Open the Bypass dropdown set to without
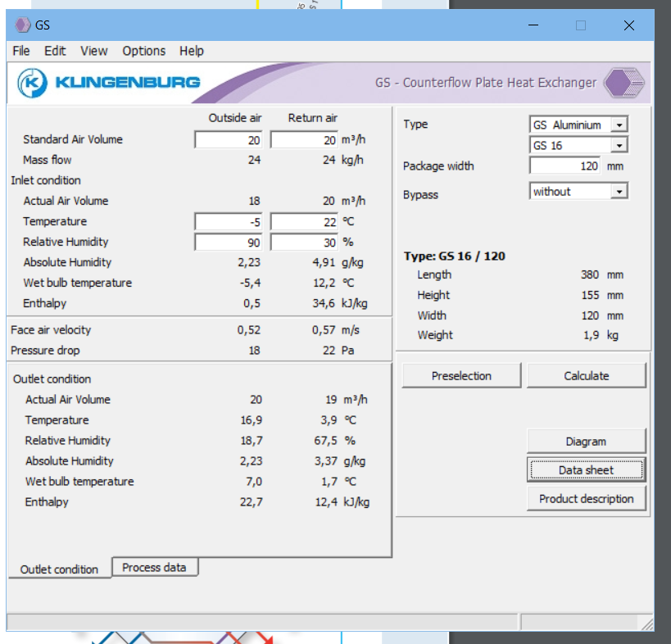This screenshot has width=671, height=644. click(x=619, y=192)
